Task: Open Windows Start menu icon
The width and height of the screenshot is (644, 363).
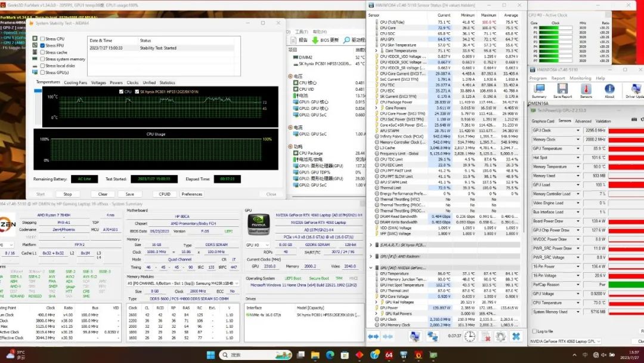Action: tap(210, 355)
